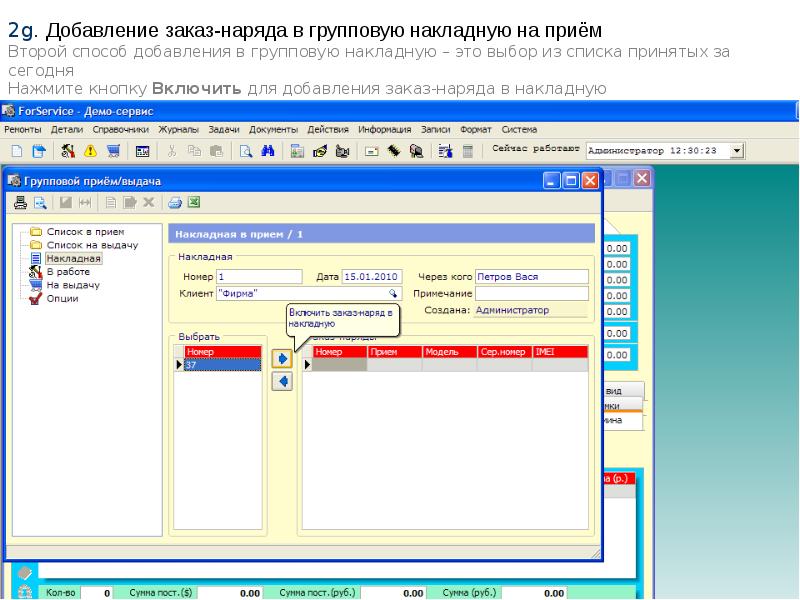800x600 pixels.
Task: Click the Примечание input field
Action: pos(532,294)
